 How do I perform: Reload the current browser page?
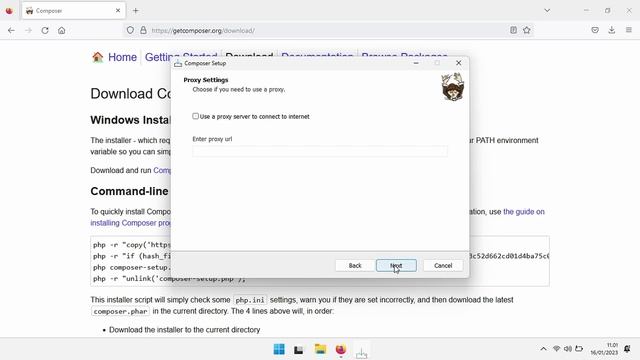click(x=45, y=30)
